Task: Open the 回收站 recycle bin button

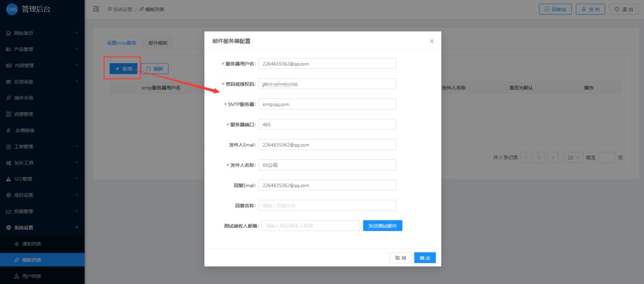Action: coord(555,9)
